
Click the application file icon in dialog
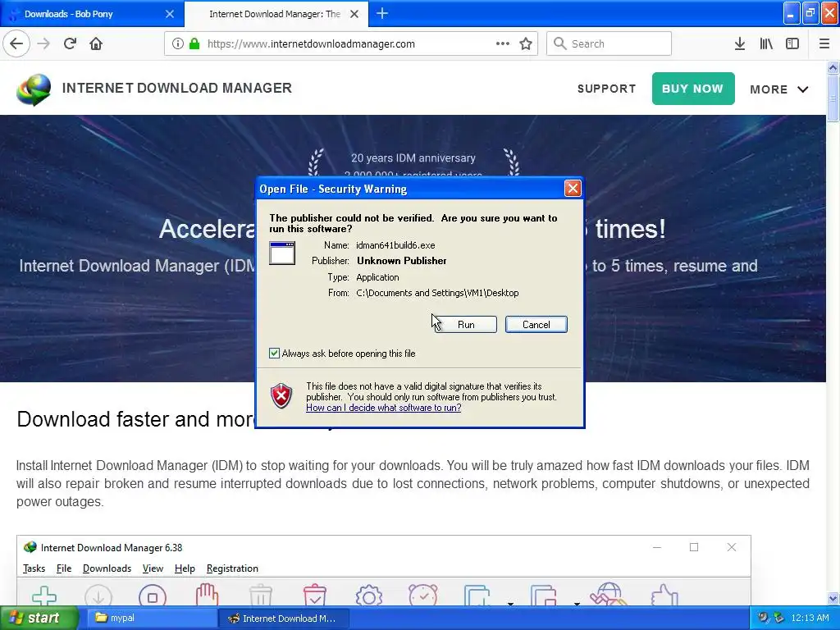click(282, 253)
